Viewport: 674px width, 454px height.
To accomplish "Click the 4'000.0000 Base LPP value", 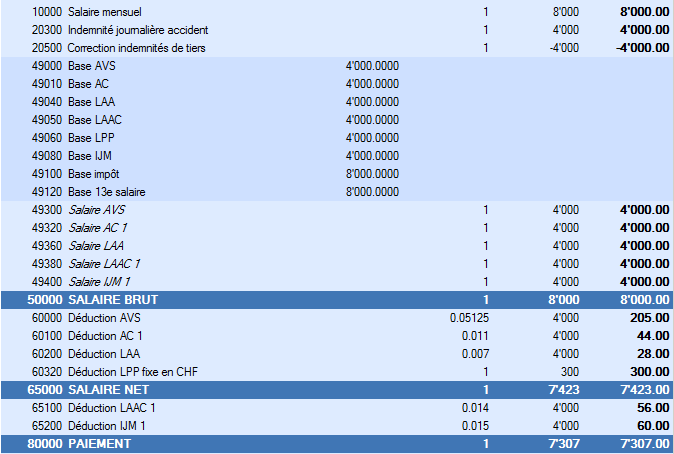I will click(372, 138).
